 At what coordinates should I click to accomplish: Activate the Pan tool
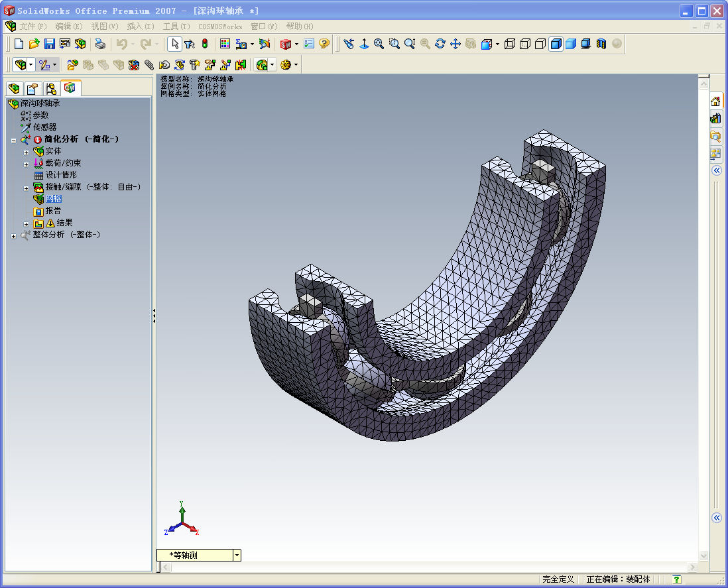coord(455,44)
